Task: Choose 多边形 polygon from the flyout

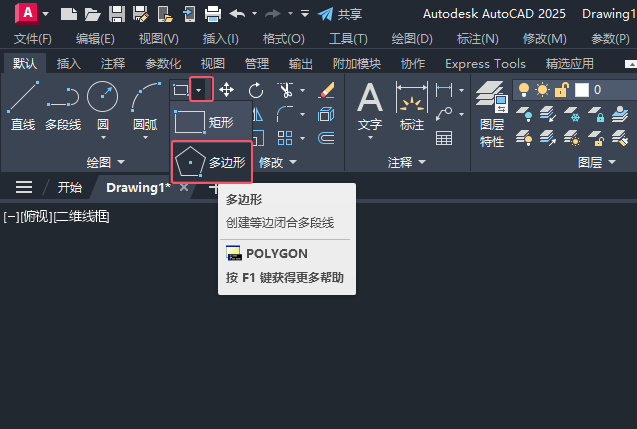Action: (x=211, y=162)
